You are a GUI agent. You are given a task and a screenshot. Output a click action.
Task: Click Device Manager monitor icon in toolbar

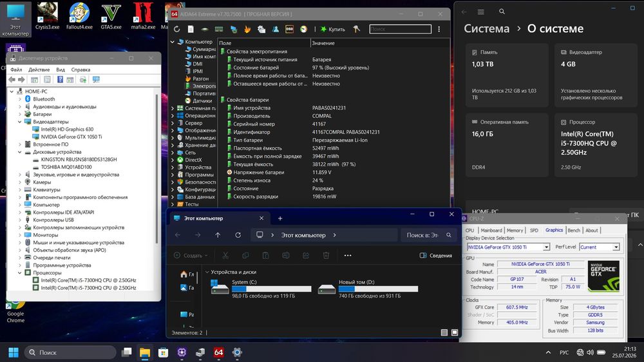tap(96, 79)
